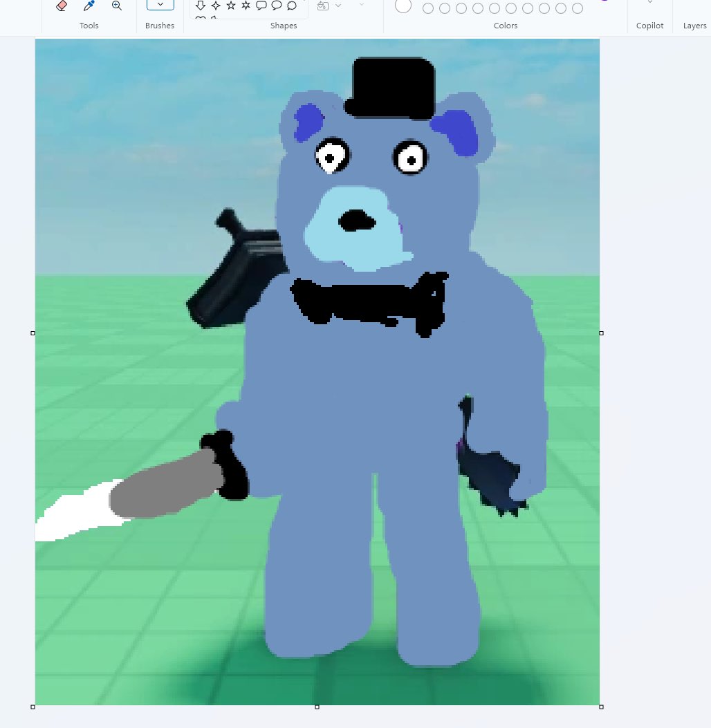Click the bottom-center selection handle

[x=317, y=707]
